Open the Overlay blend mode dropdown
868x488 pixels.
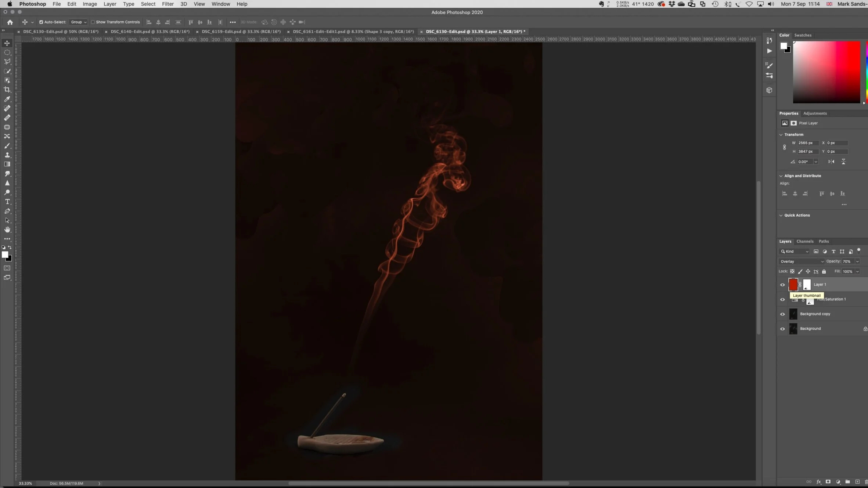point(802,261)
